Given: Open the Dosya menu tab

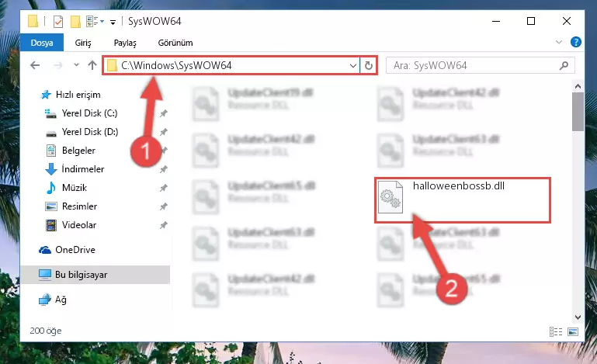Looking at the screenshot, I should (42, 43).
